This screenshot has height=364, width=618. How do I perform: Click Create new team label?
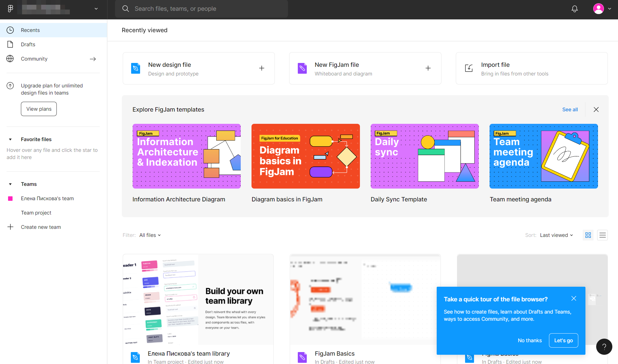coord(41,227)
